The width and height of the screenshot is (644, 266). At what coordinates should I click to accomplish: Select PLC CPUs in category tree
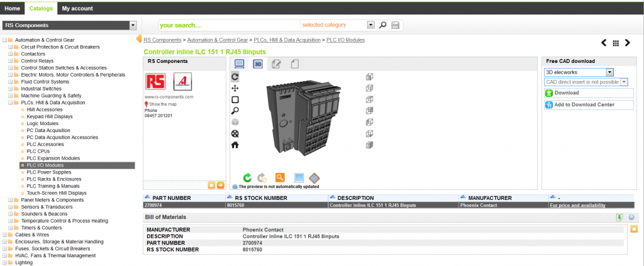click(x=38, y=152)
